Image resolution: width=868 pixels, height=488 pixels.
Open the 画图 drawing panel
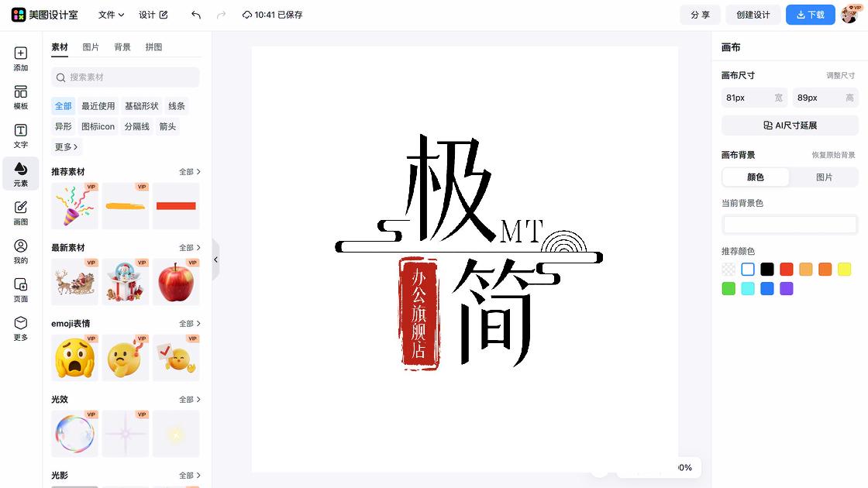tap(20, 211)
